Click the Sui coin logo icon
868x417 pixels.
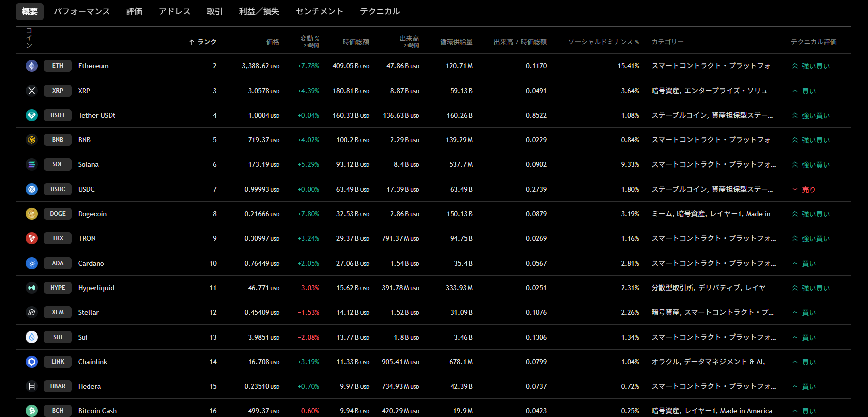point(32,337)
